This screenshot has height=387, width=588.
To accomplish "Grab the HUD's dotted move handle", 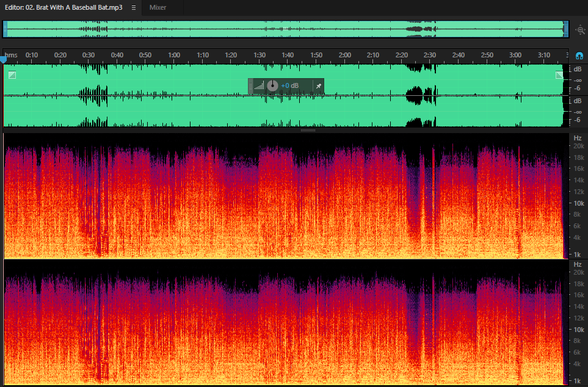I will pos(250,86).
